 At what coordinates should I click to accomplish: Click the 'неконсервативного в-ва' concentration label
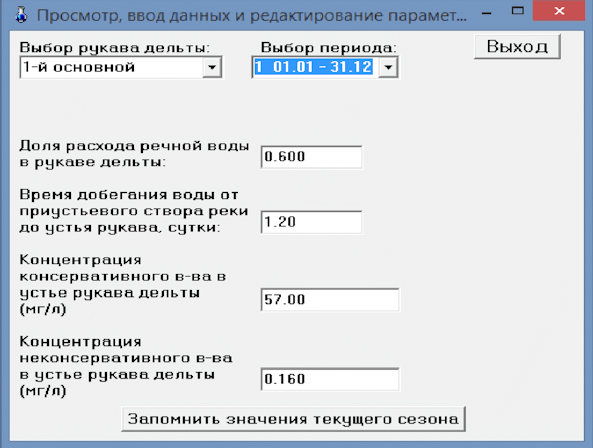point(126,358)
